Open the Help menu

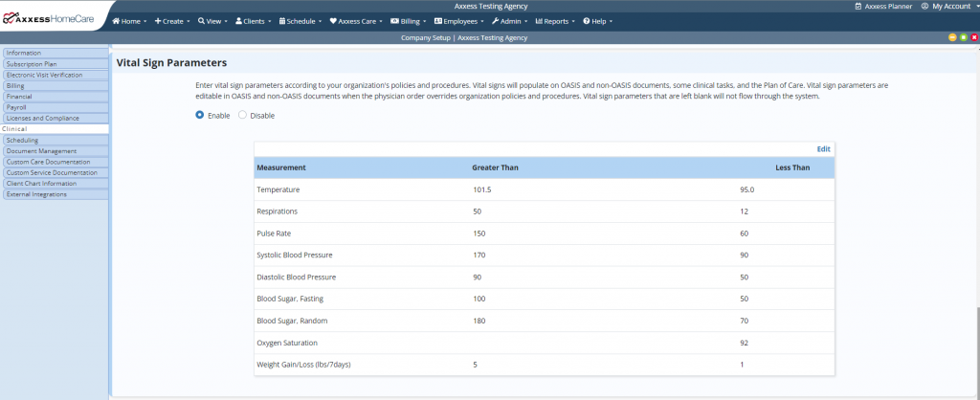(598, 20)
